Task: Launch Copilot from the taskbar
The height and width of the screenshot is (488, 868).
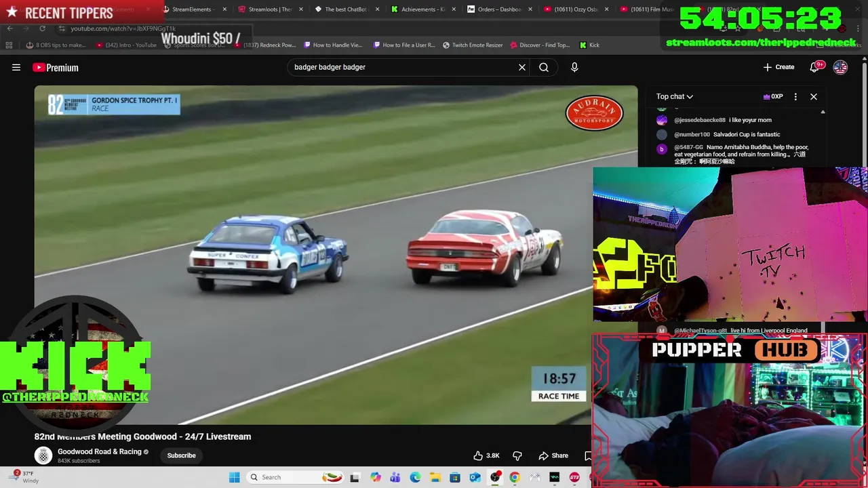Action: pyautogui.click(x=376, y=477)
